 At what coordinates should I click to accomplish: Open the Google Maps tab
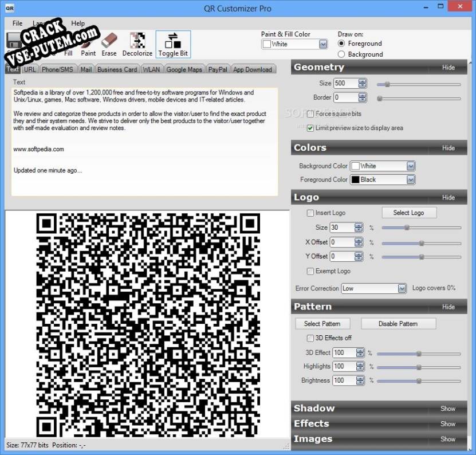(x=184, y=69)
